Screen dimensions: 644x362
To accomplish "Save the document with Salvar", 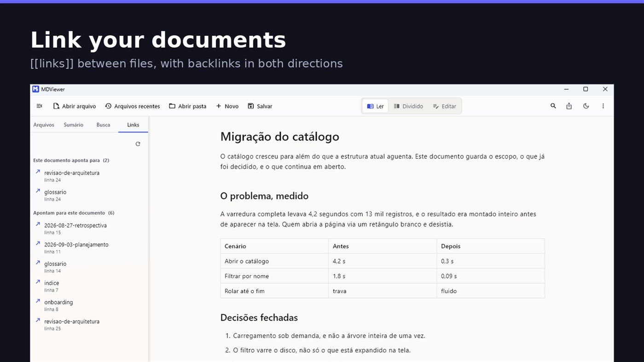I will tap(260, 106).
